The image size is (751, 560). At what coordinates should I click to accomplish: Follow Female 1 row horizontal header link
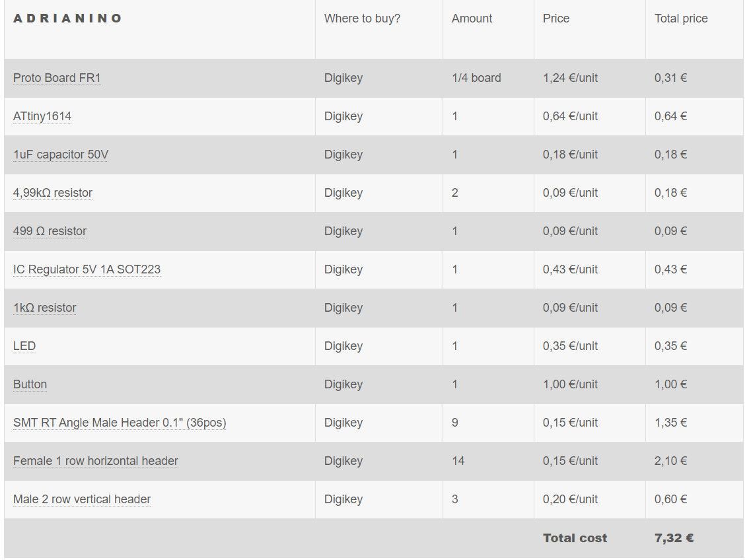96,461
